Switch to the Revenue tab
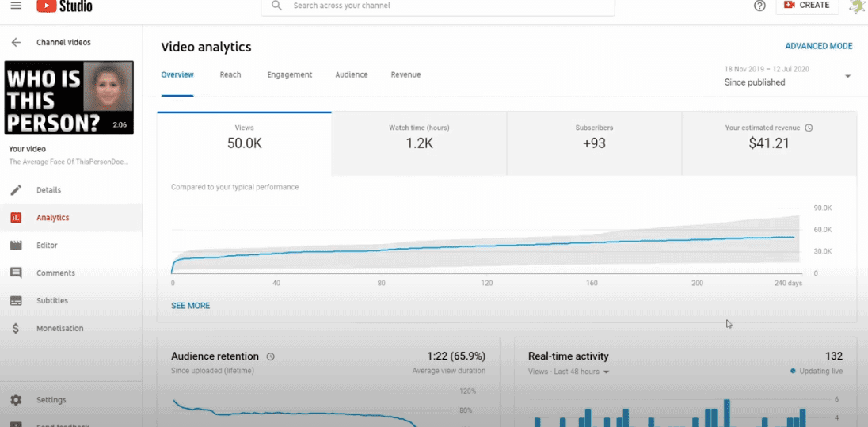This screenshot has width=868, height=427. [405, 74]
